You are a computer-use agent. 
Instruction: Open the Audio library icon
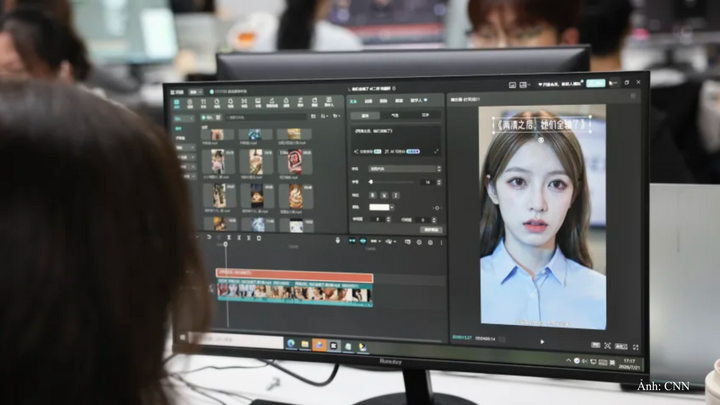click(x=190, y=103)
